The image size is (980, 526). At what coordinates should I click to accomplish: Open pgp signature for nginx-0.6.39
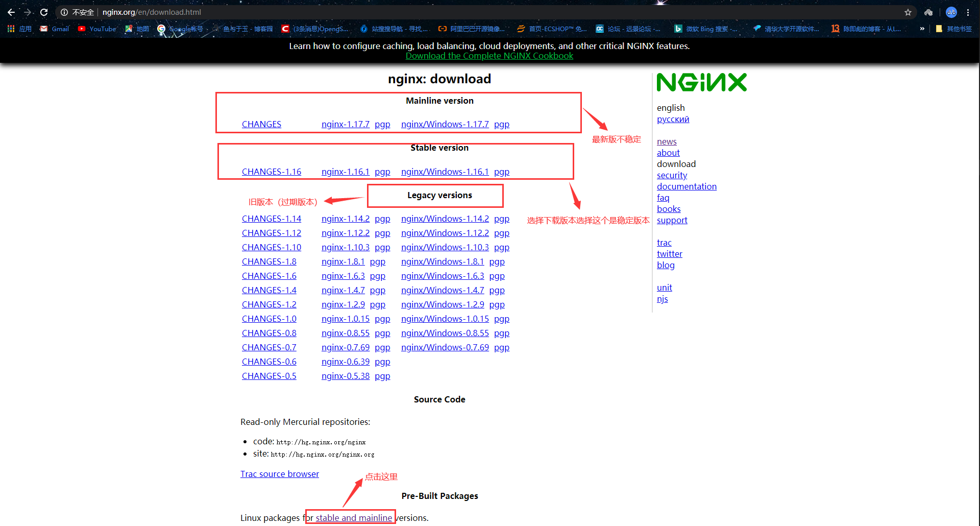pyautogui.click(x=382, y=362)
